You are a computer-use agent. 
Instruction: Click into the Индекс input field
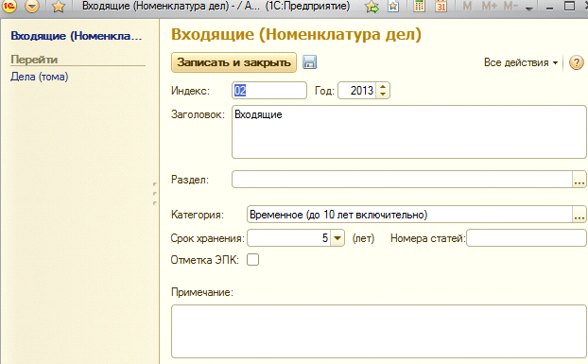coord(269,91)
